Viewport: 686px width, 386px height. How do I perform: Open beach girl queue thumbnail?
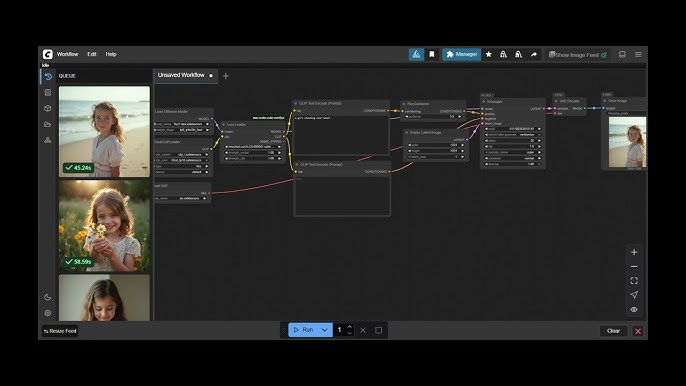point(104,131)
